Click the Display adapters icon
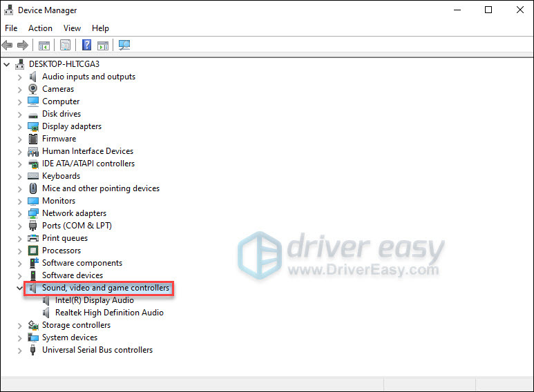 [x=33, y=126]
